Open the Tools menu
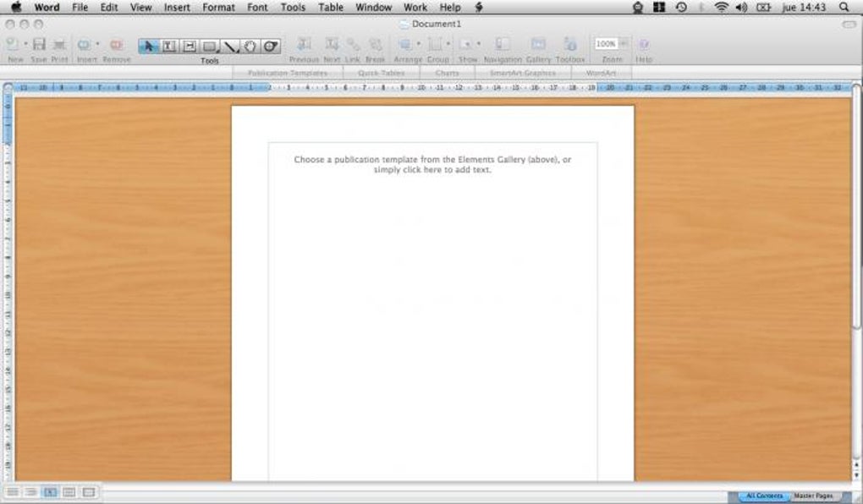 click(x=293, y=7)
